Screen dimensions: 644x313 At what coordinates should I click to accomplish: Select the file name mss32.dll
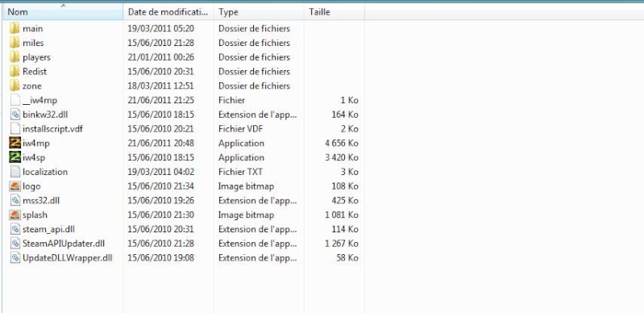pyautogui.click(x=41, y=200)
